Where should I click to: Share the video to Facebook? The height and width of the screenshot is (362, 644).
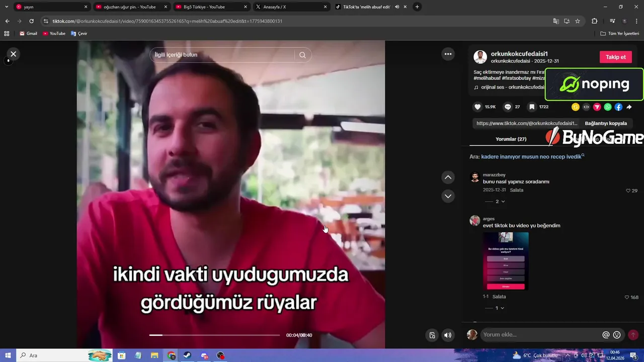(x=618, y=107)
